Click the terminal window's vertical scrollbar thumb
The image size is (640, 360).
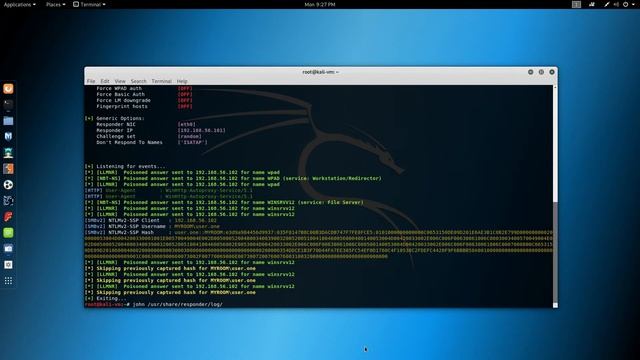pyautogui.click(x=555, y=251)
